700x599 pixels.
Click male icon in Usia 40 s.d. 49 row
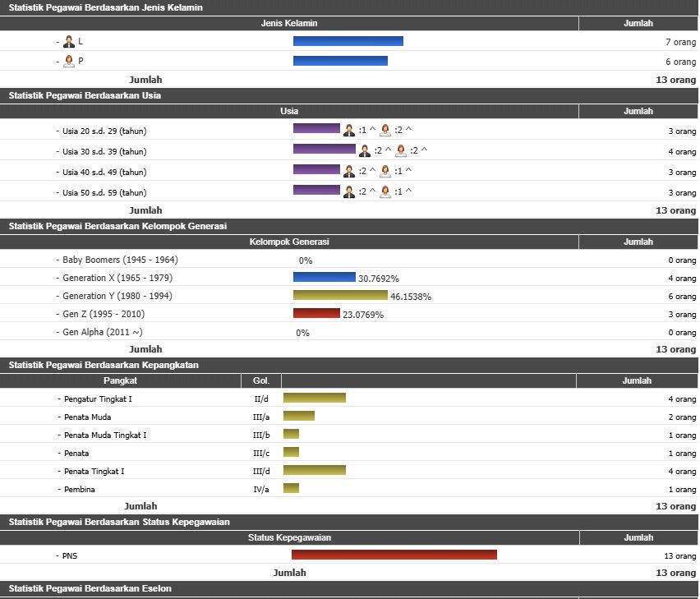click(x=349, y=172)
